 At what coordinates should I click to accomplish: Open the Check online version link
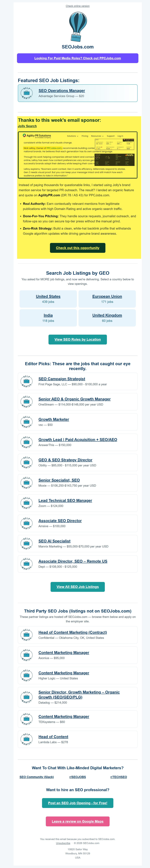[x=78, y=6]
